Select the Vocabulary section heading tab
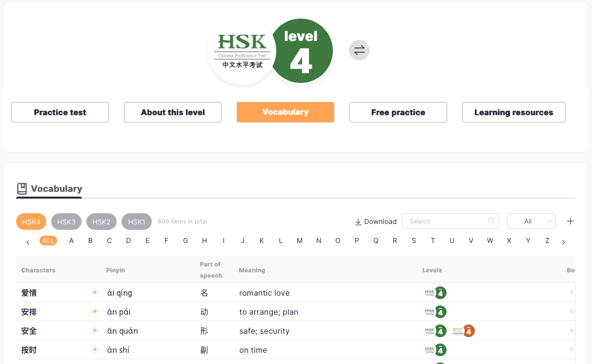Screen dimensions: 592x364 49,189
